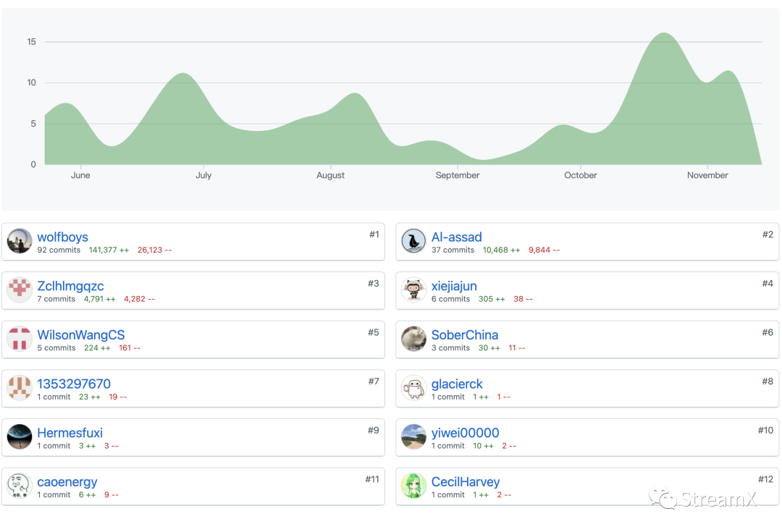Screen dimensions: 782x532
Task: Click SoberChina's cat avatar
Action: 413,339
